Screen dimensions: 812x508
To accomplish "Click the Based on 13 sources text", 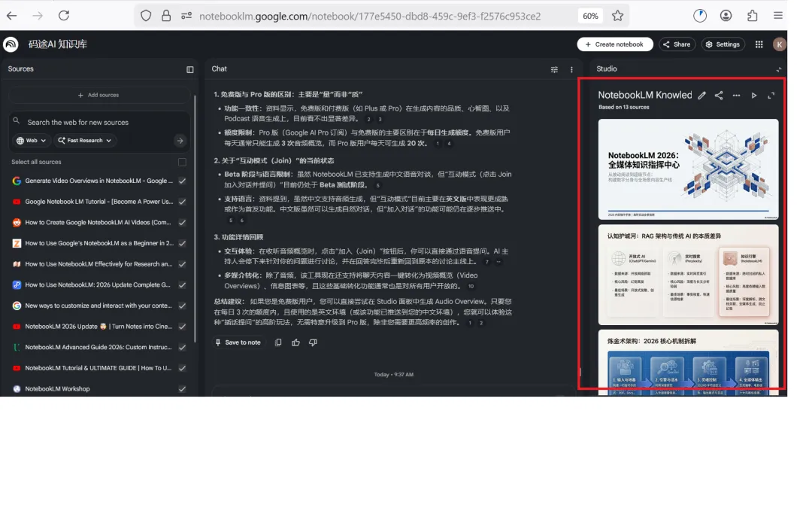I will (623, 108).
